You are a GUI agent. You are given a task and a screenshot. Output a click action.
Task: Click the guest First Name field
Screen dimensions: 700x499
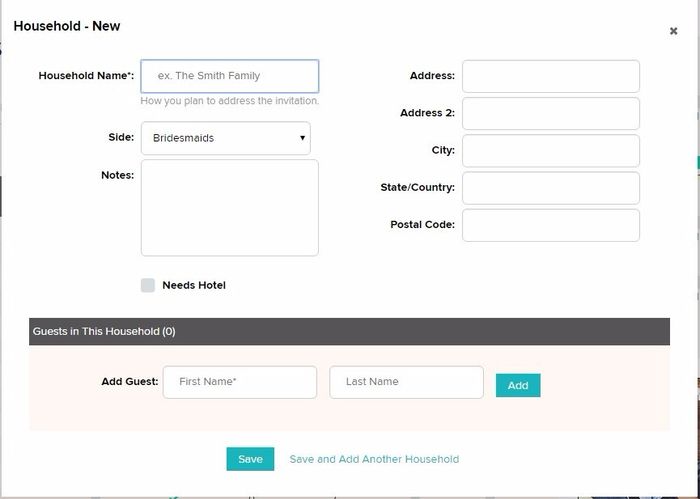click(x=239, y=382)
